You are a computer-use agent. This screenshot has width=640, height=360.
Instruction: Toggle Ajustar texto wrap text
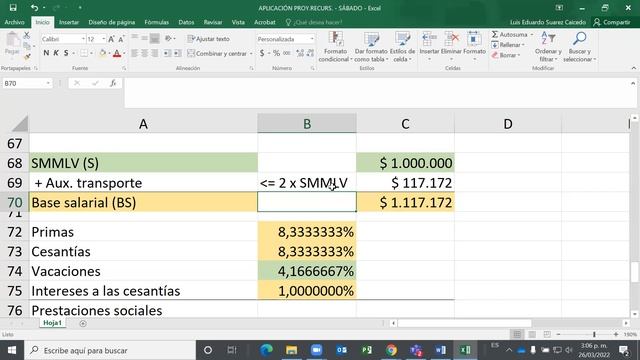[208, 39]
